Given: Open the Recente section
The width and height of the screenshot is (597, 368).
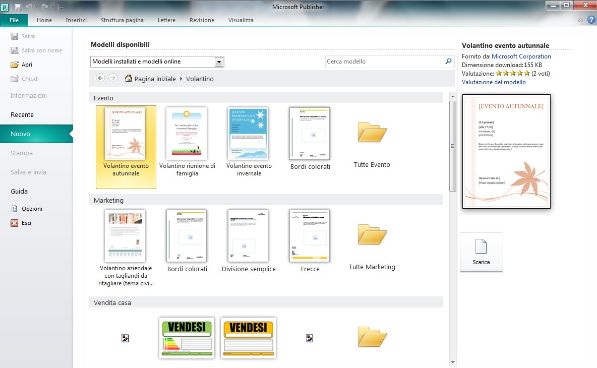Looking at the screenshot, I should pos(22,115).
